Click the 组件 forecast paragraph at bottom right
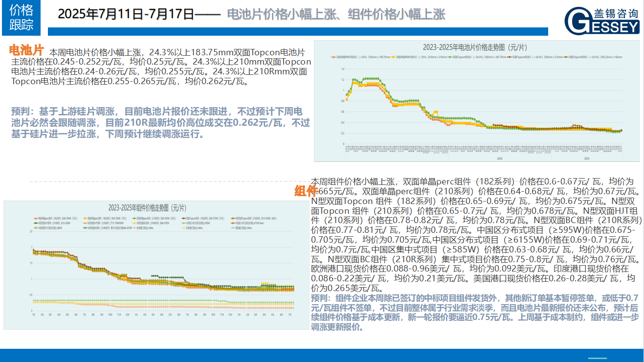644x362 pixels. (474, 313)
